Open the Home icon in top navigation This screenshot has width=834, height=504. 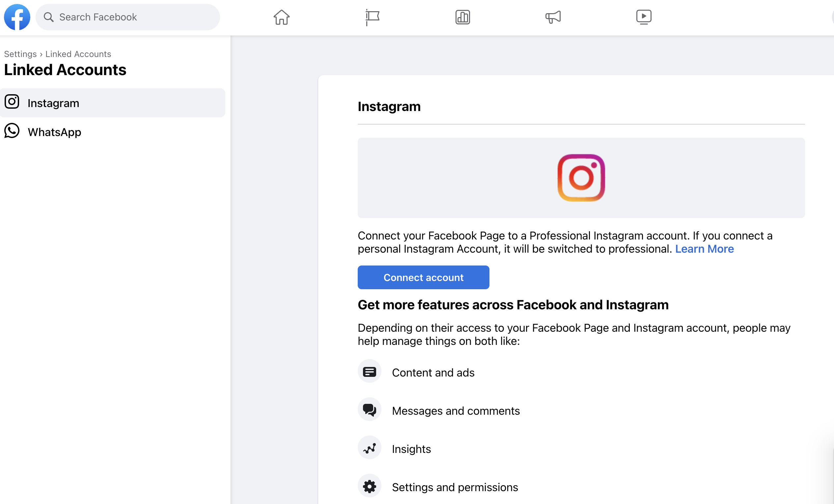coord(281,17)
